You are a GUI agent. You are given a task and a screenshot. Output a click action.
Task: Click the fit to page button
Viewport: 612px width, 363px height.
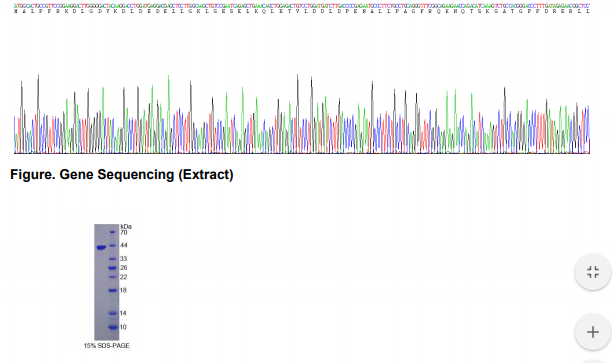coord(593,272)
